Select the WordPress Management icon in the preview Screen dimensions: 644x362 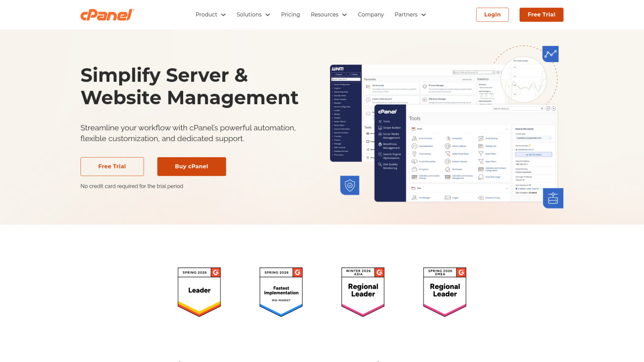[x=380, y=144]
